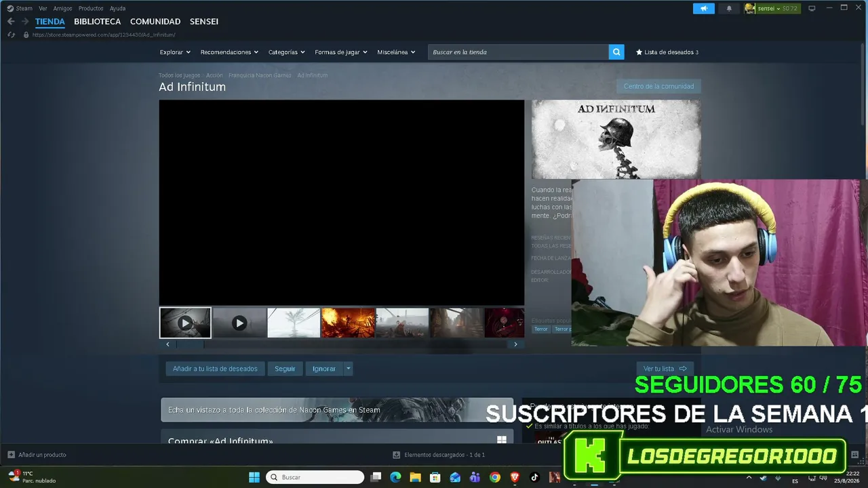Switch to the BIBLIOTECA tab

point(97,22)
